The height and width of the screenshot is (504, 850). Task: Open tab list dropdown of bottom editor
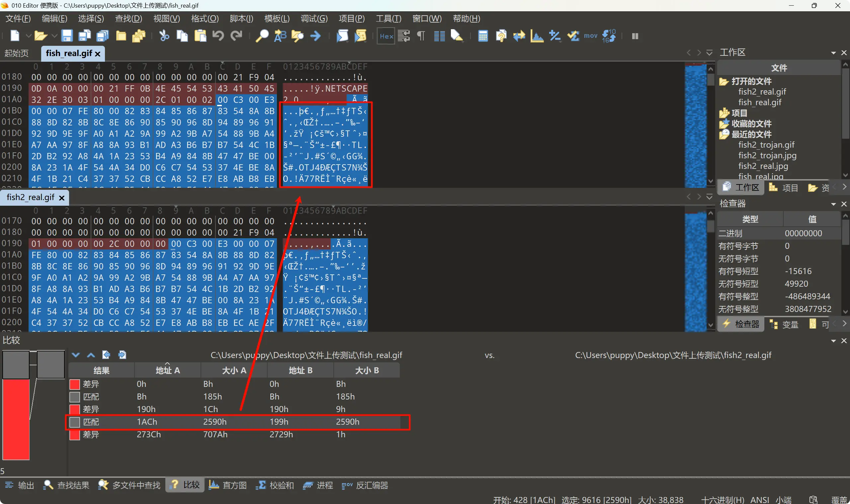click(709, 197)
